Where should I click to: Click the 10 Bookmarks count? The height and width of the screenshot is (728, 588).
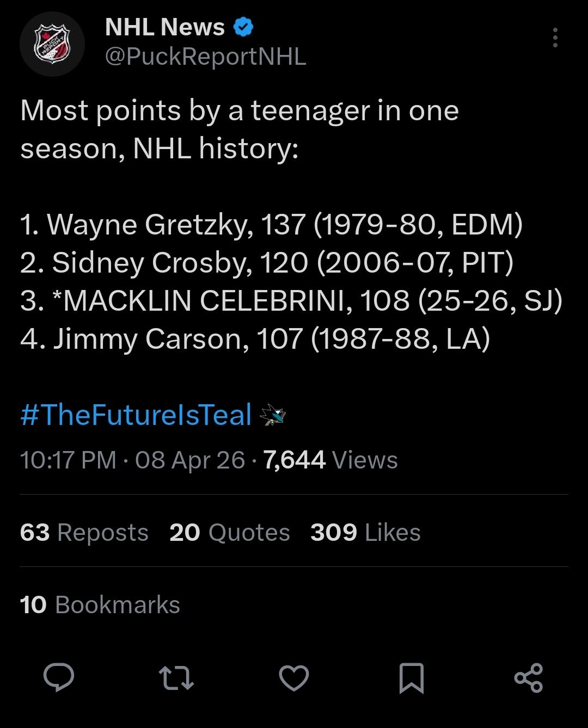pyautogui.click(x=100, y=605)
